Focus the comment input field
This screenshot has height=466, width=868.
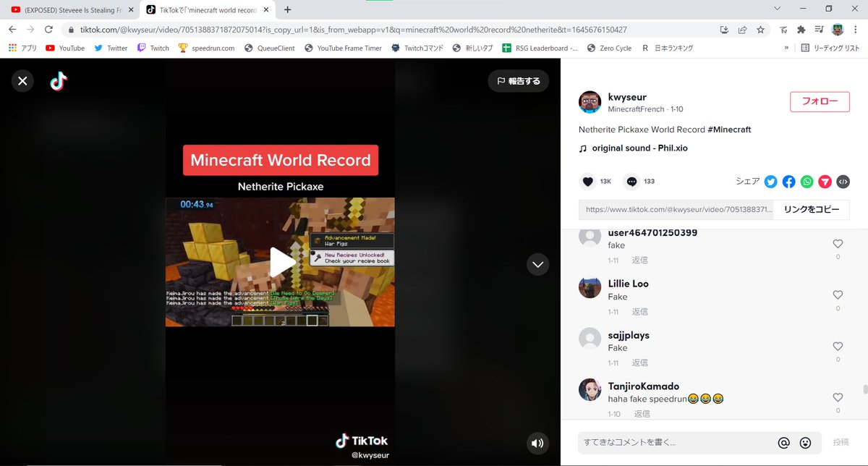676,442
